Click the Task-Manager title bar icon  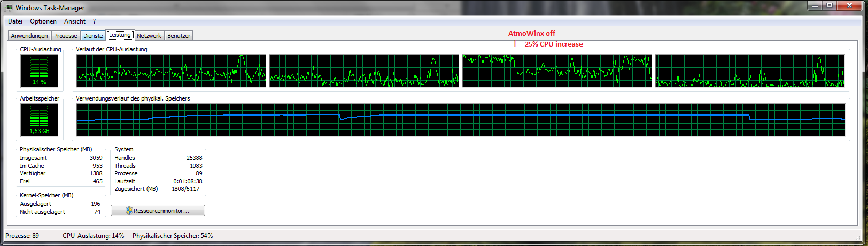click(9, 8)
